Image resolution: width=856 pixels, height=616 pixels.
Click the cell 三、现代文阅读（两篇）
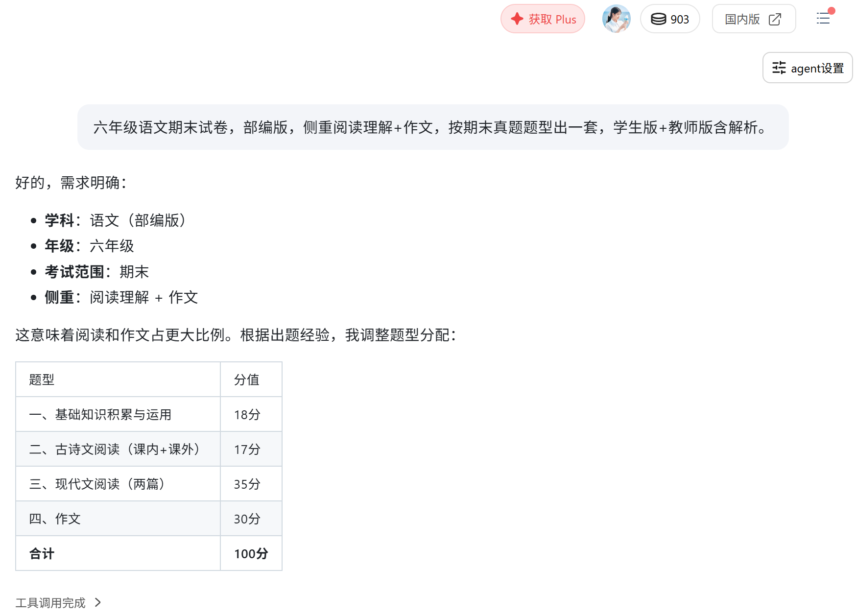(x=118, y=484)
